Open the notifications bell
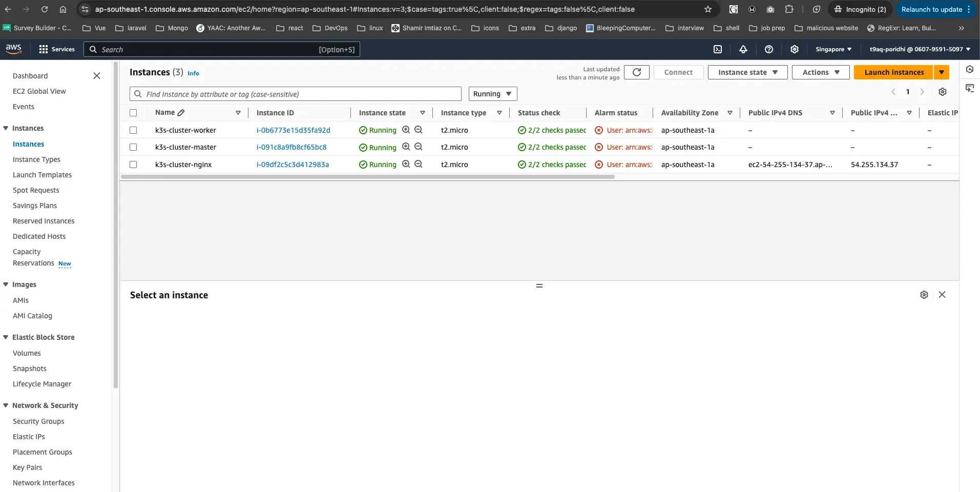The image size is (980, 492). point(743,49)
